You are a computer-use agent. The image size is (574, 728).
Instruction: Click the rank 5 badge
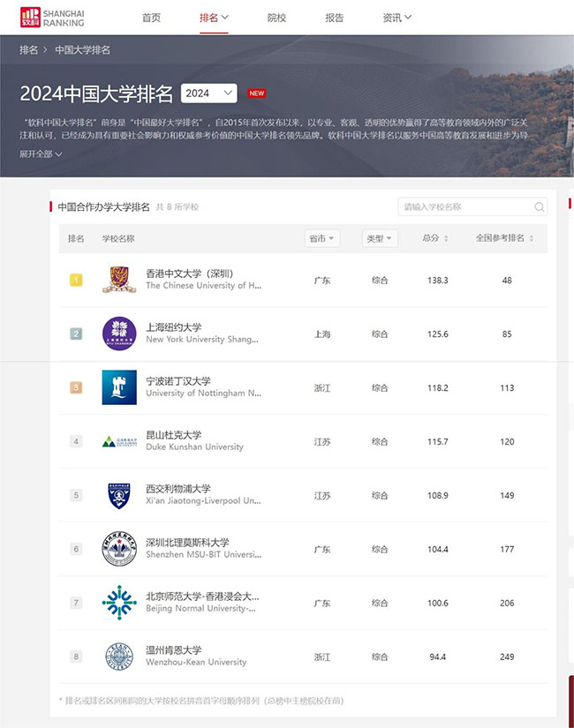(76, 495)
